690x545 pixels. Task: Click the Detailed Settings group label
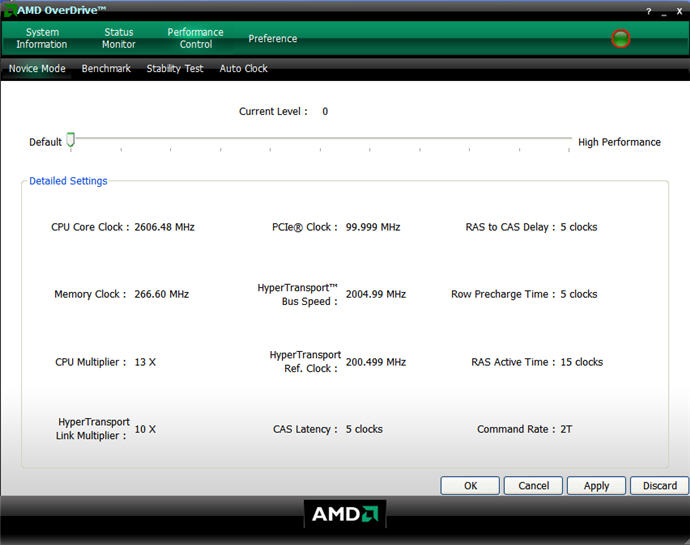(x=68, y=181)
